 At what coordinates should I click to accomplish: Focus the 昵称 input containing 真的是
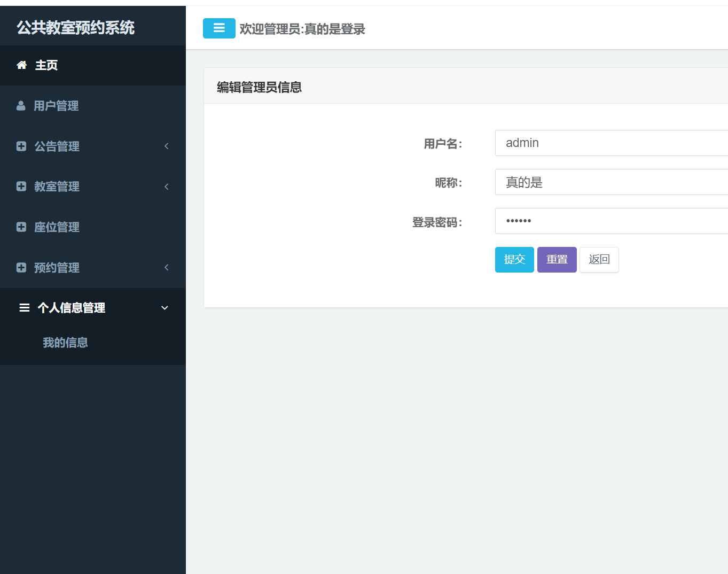click(612, 182)
